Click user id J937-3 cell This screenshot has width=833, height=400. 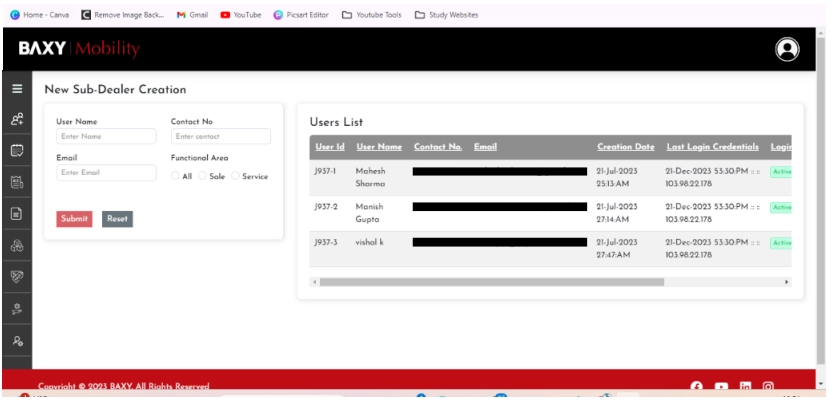point(326,242)
